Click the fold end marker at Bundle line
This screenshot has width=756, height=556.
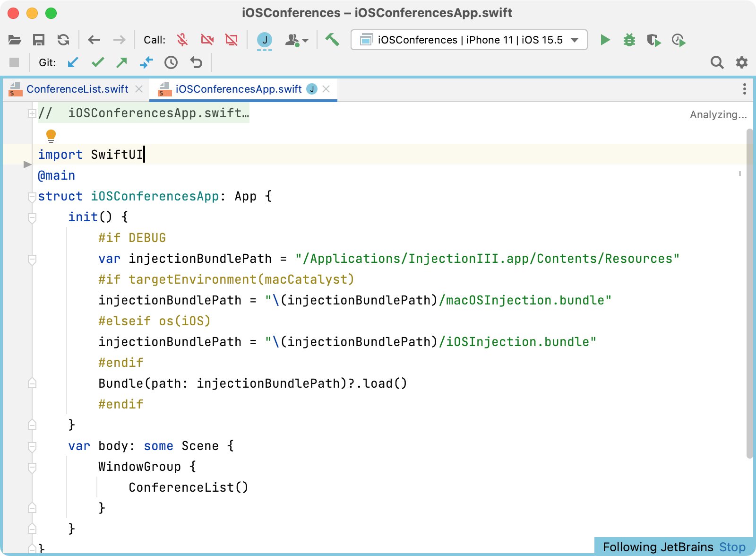32,383
